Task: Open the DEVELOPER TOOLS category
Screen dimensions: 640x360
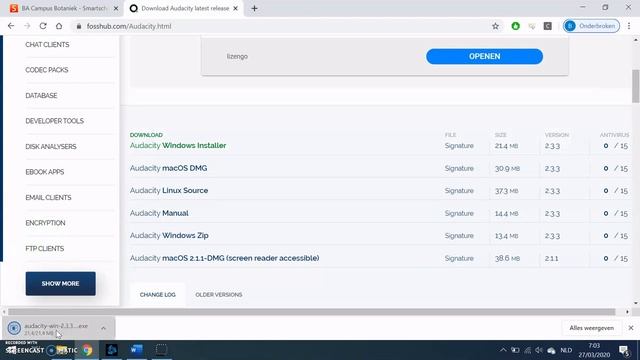Action: (55, 121)
